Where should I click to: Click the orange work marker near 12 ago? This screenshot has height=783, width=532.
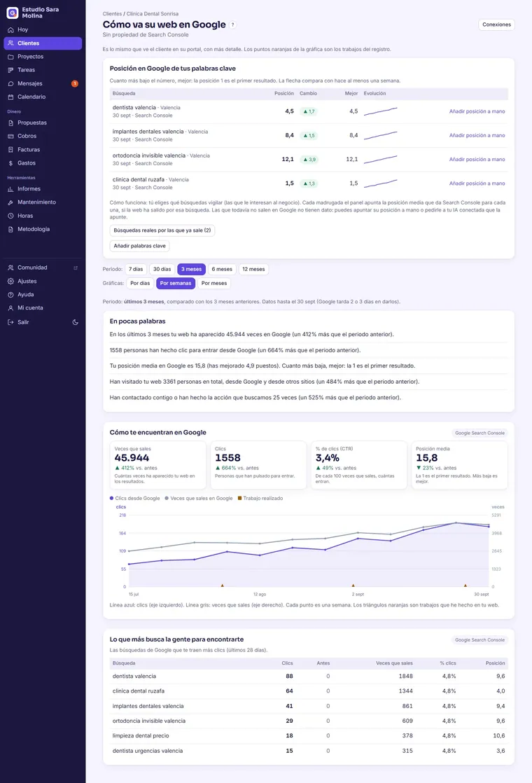(222, 585)
